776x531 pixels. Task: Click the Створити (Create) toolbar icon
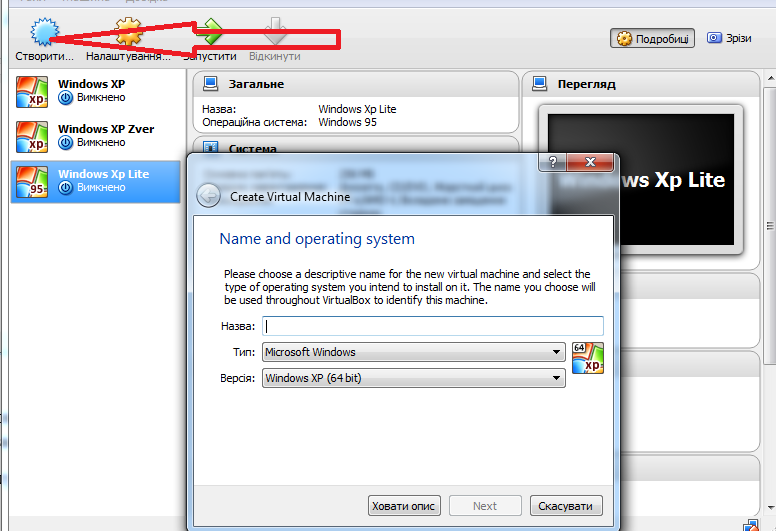point(45,32)
